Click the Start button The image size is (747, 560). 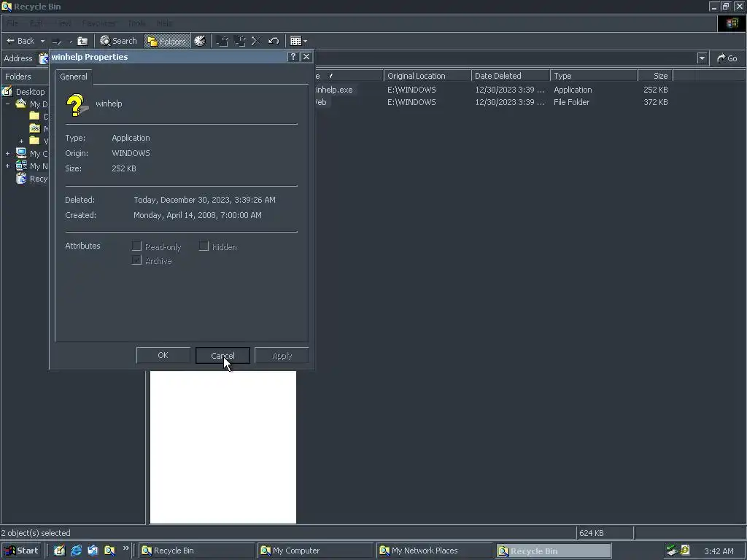[21, 551]
